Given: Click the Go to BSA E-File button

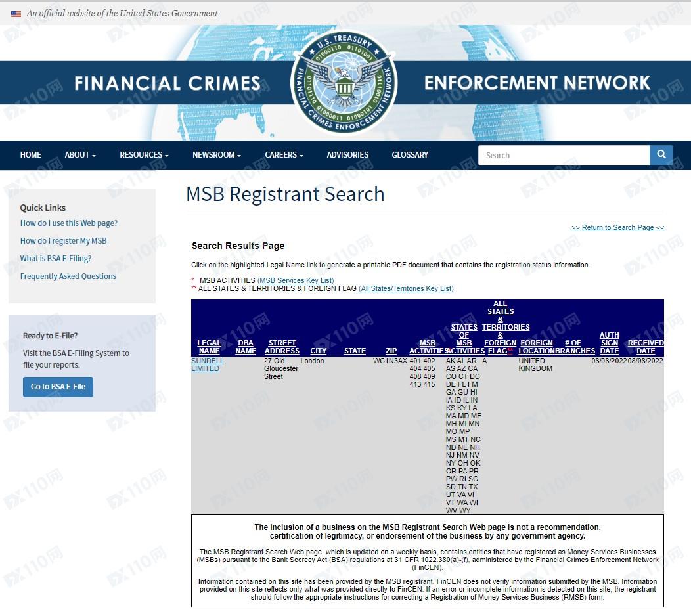Looking at the screenshot, I should [x=58, y=387].
